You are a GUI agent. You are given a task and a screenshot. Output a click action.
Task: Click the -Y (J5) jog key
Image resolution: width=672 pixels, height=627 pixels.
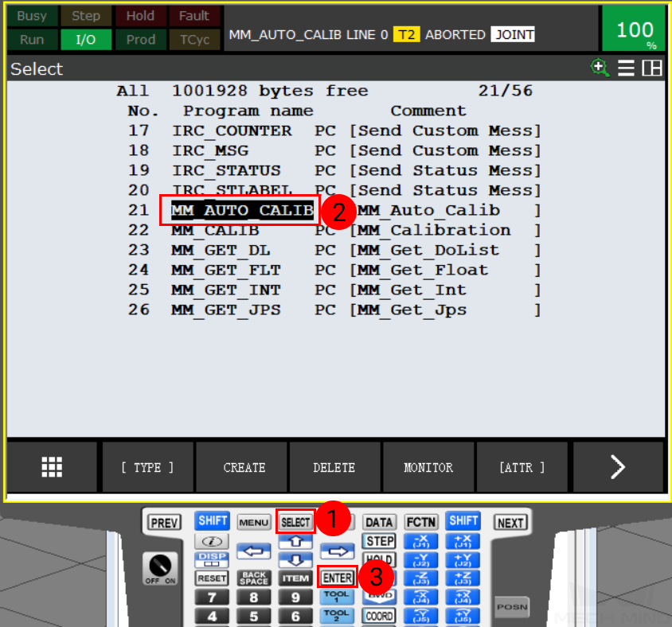click(x=421, y=615)
